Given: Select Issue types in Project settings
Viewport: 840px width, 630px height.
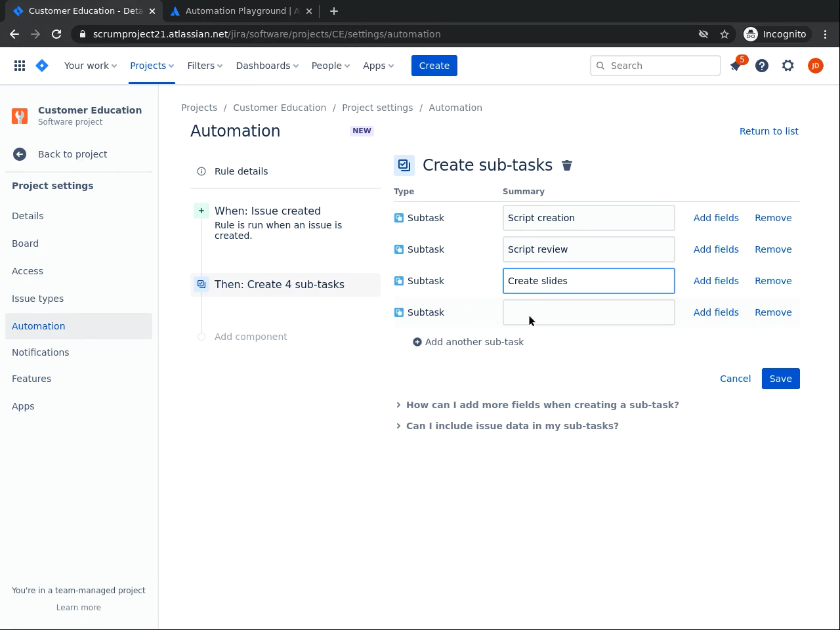Looking at the screenshot, I should (x=37, y=299).
